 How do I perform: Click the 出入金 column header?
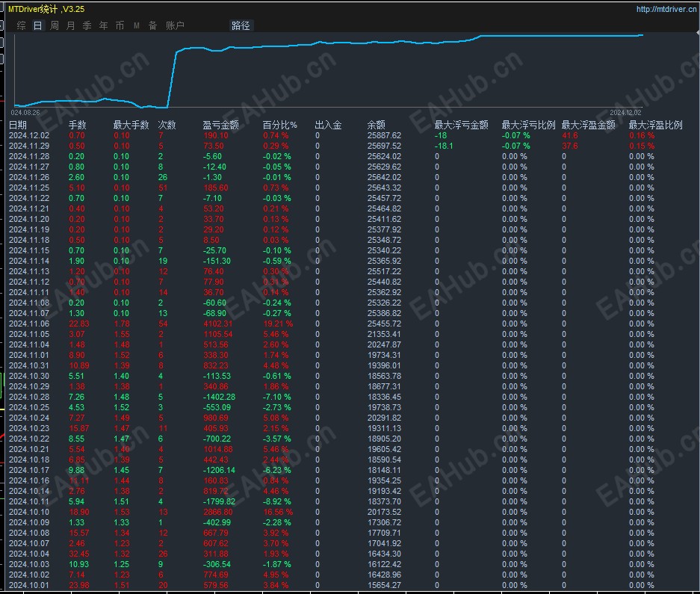pos(329,125)
